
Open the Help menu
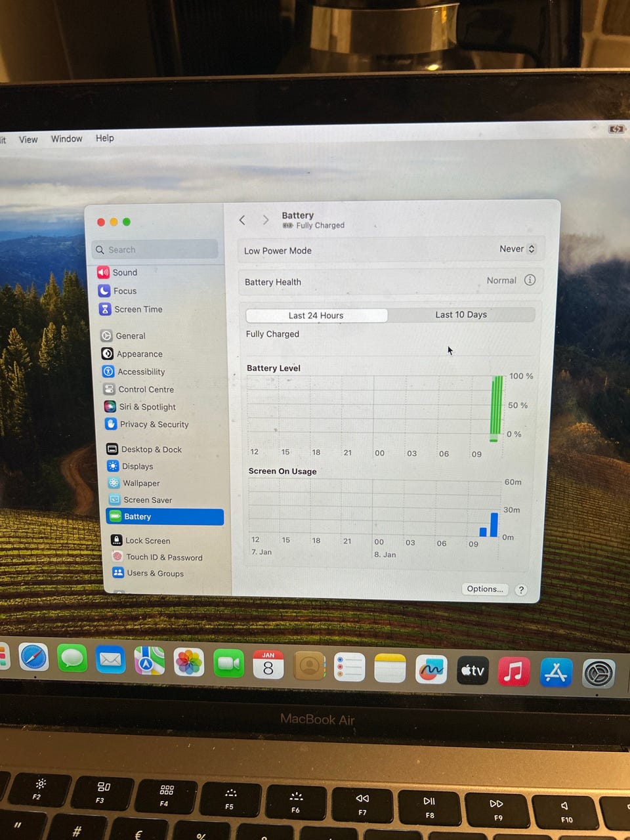click(105, 138)
